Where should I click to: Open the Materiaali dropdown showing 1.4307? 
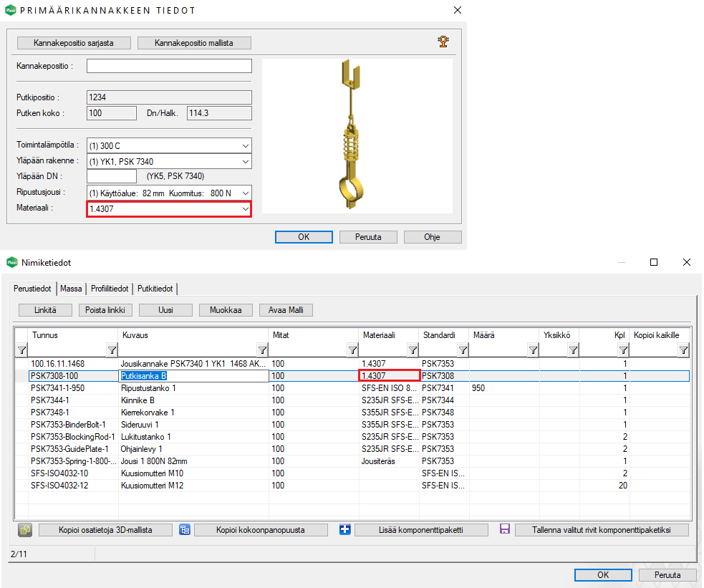[x=246, y=208]
